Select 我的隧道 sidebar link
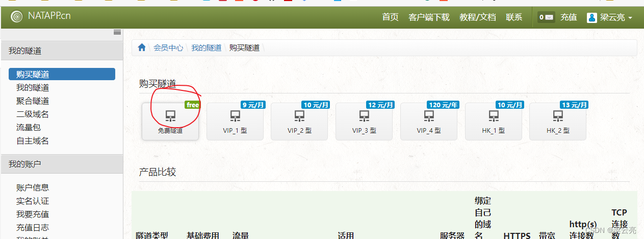This screenshot has width=644, height=239. click(x=33, y=87)
